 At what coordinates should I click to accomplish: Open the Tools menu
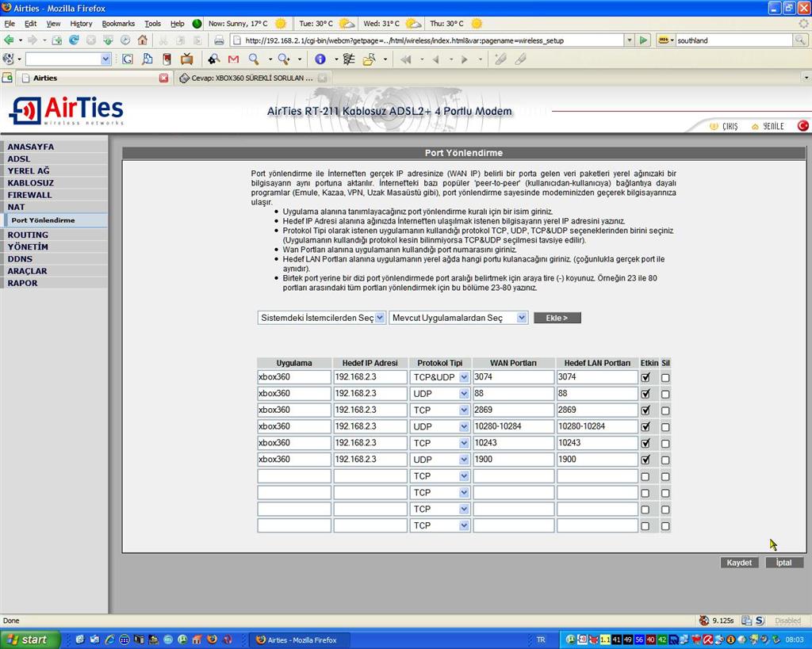point(152,24)
